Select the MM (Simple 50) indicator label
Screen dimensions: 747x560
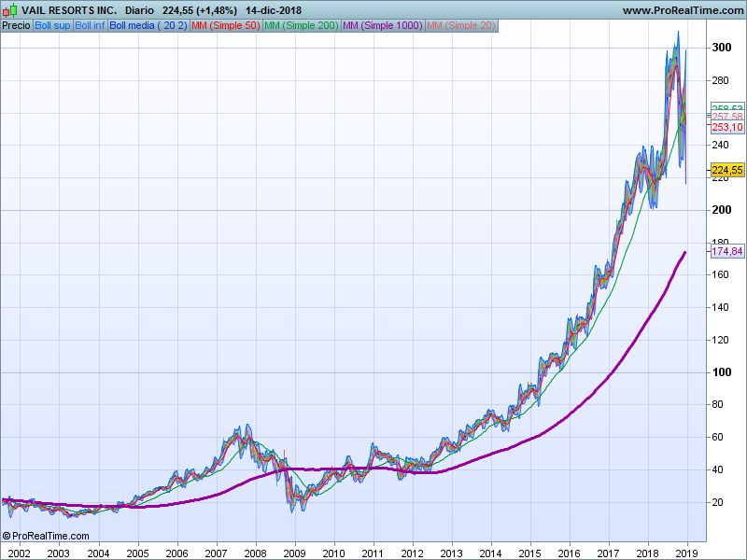tap(226, 26)
